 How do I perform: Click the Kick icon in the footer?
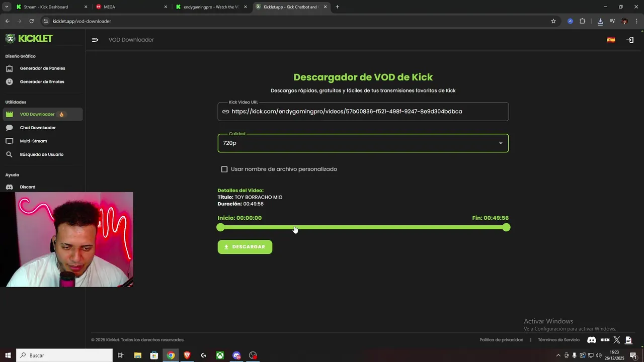coord(605,340)
